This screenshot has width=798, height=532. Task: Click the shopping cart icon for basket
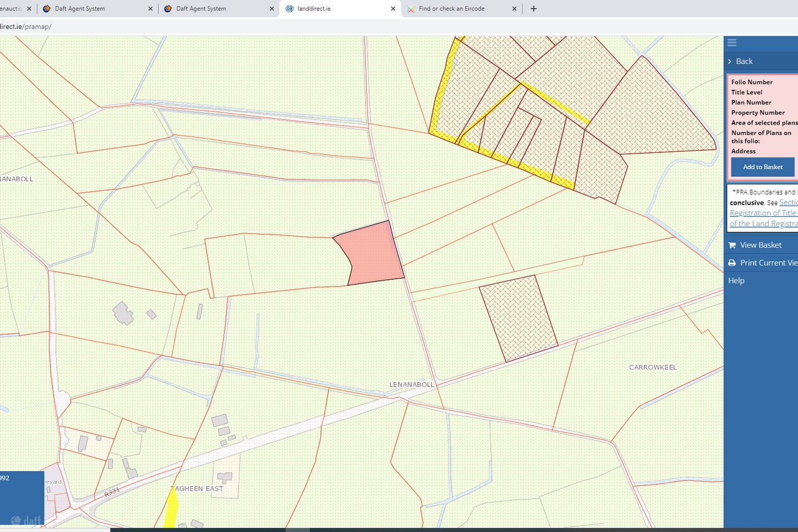point(732,245)
